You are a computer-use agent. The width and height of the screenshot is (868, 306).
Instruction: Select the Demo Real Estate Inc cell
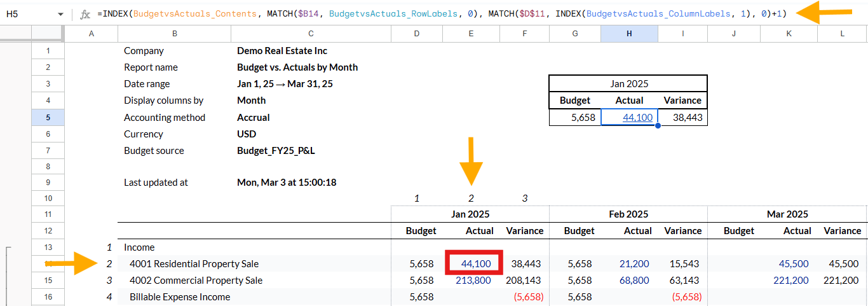[282, 51]
